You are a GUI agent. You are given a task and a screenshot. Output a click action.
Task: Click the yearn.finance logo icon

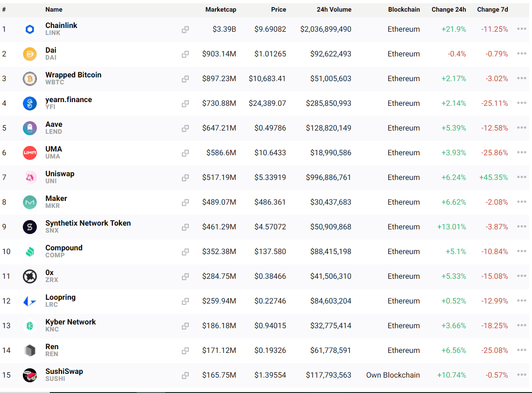pos(30,103)
